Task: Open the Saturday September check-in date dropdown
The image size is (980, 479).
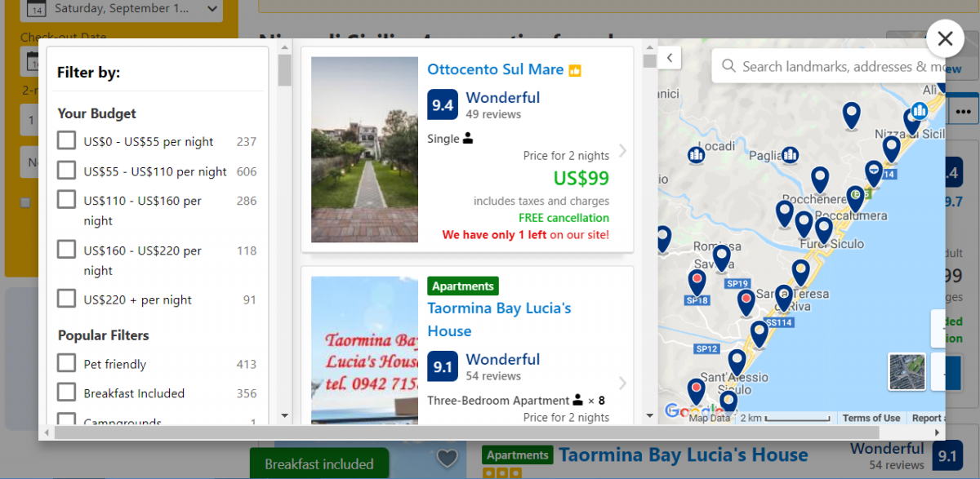Action: pyautogui.click(x=121, y=11)
